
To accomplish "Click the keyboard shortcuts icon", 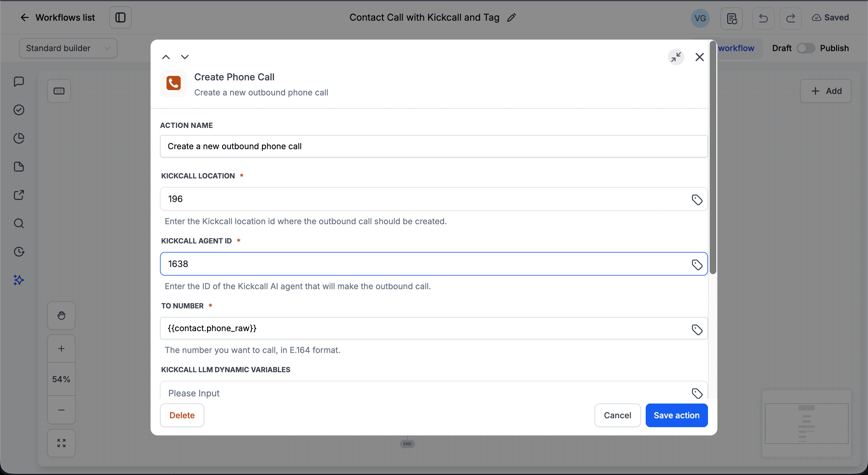I will [x=59, y=91].
